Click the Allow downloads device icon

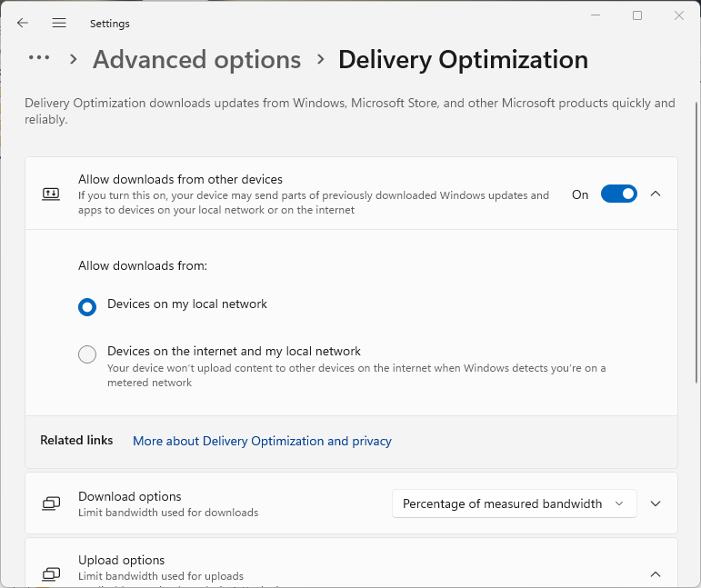[x=51, y=194]
